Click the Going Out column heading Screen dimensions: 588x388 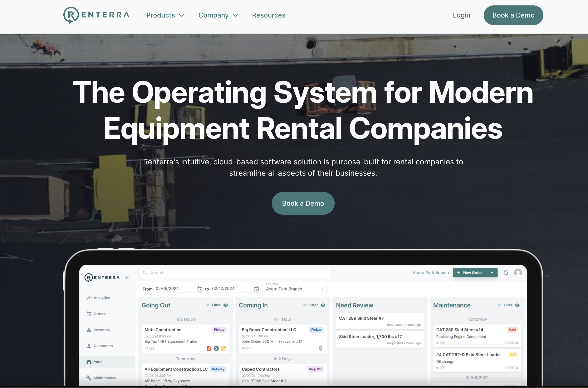tap(156, 305)
